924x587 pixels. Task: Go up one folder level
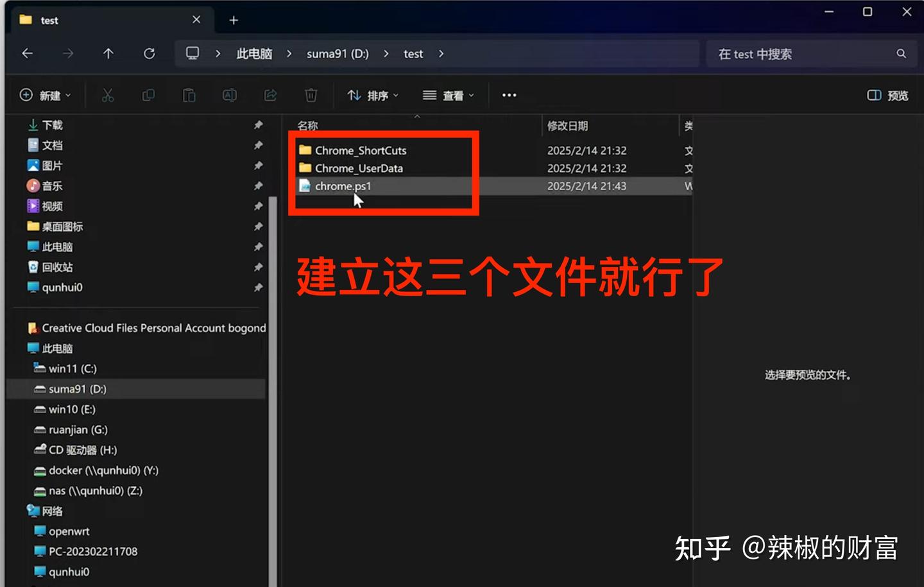pos(108,54)
